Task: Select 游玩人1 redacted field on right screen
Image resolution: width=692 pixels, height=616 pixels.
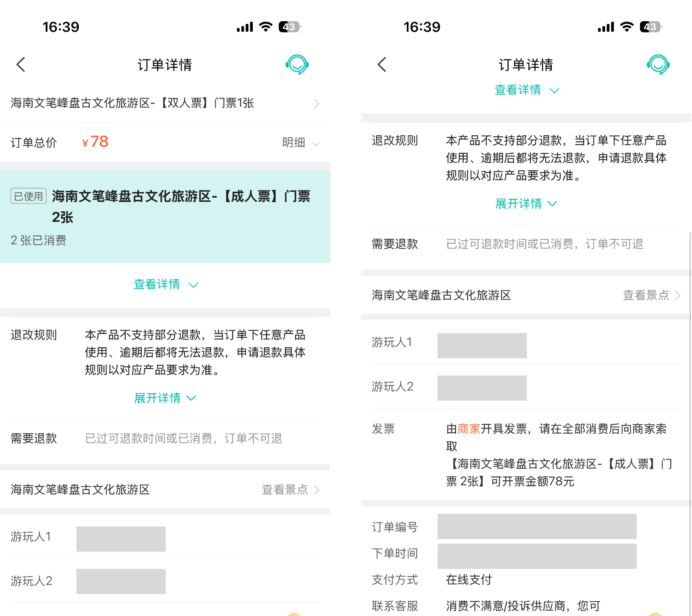Action: click(x=482, y=345)
